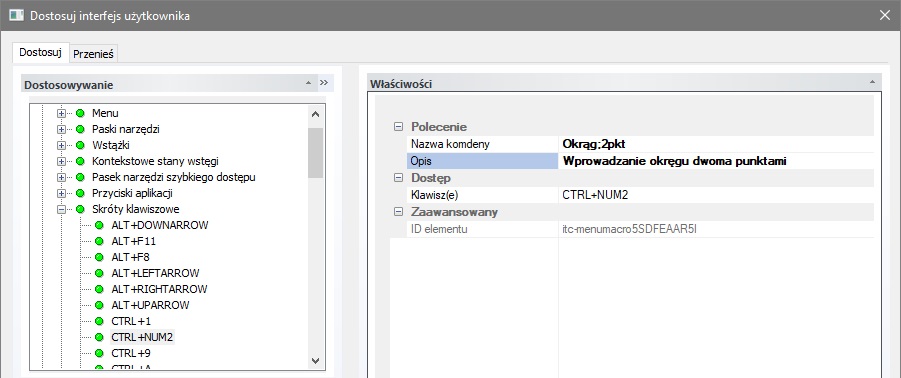This screenshot has height=378, width=901.
Task: Edit the Opis description value
Action: point(716,161)
